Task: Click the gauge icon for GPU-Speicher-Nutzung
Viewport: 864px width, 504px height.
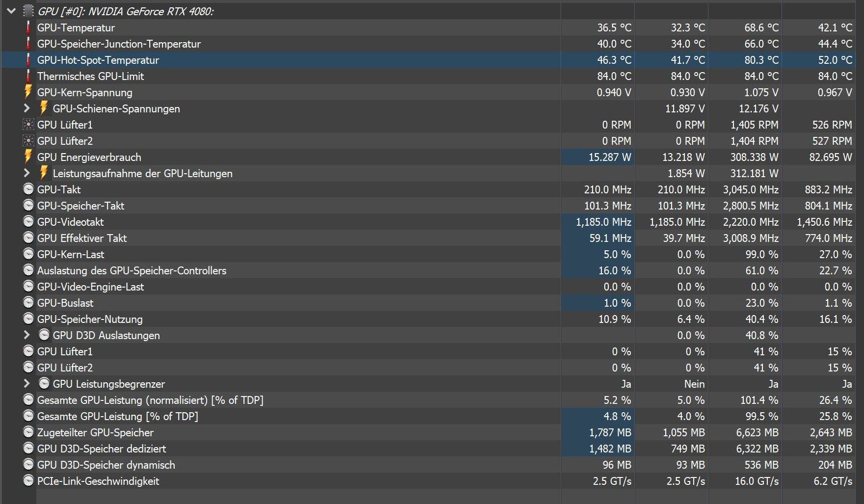Action: click(x=28, y=319)
